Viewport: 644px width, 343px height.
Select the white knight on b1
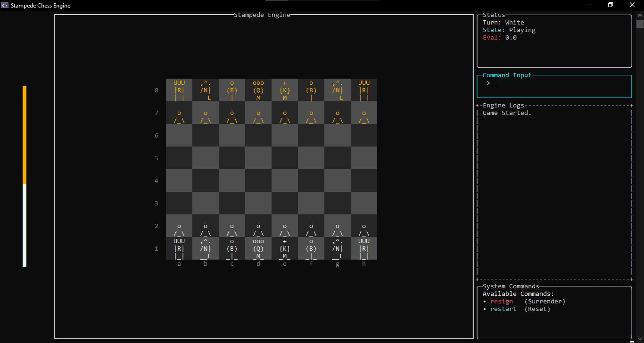[205, 248]
